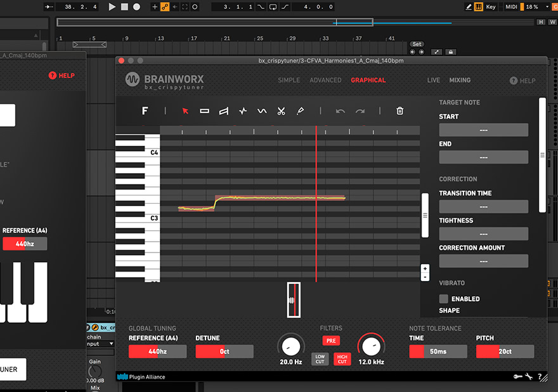Image resolution: width=558 pixels, height=392 pixels.
Task: Toggle the arrangement loop switch
Action: [x=273, y=7]
